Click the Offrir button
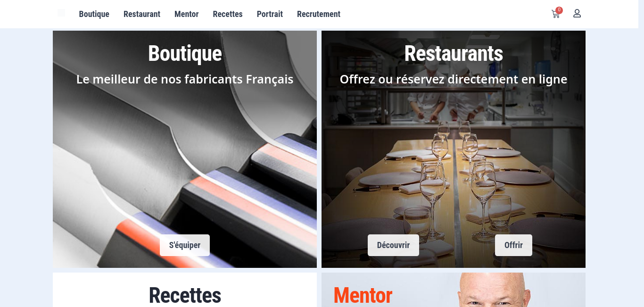644x307 pixels. pos(513,245)
